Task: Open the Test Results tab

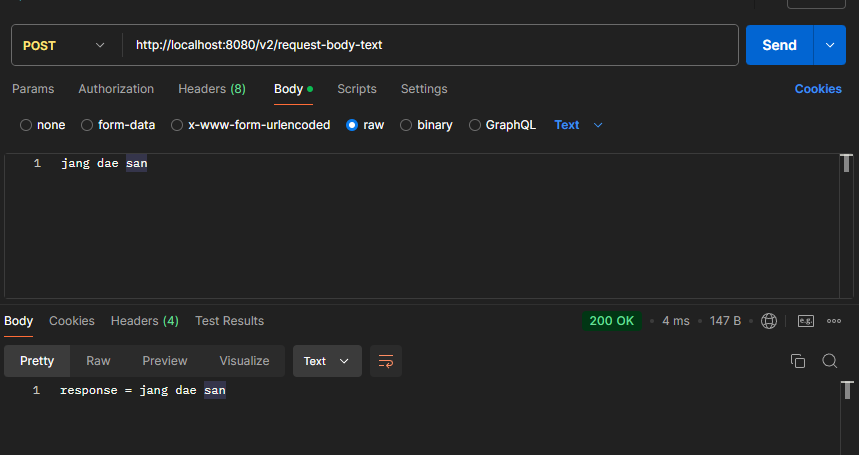Action: pos(230,321)
